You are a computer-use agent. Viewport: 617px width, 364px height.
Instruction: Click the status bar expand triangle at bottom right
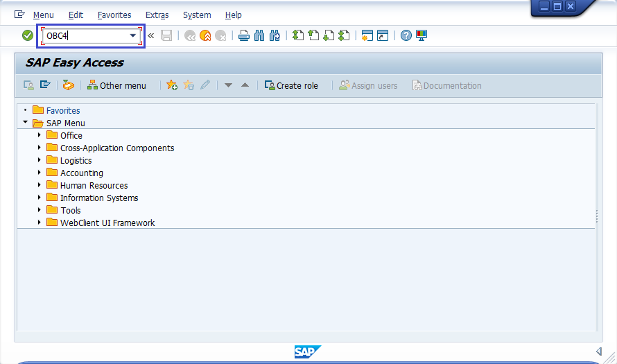pyautogui.click(x=599, y=351)
